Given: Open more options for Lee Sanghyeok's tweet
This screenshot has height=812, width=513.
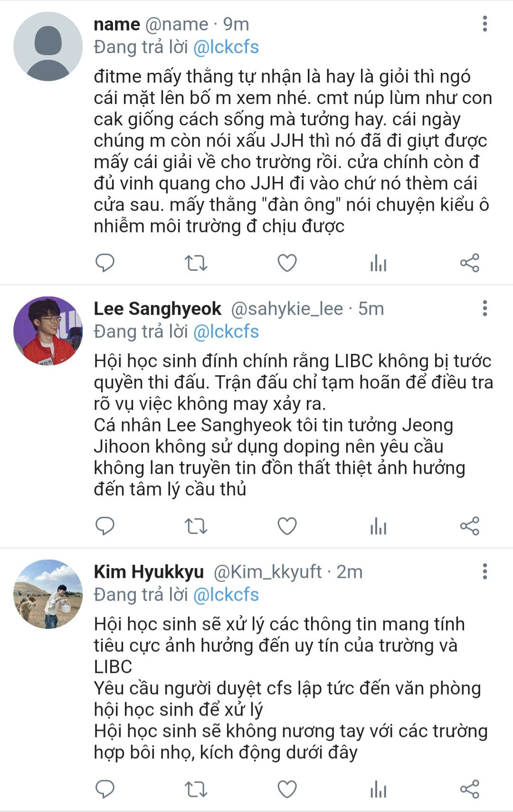Looking at the screenshot, I should pyautogui.click(x=484, y=308).
